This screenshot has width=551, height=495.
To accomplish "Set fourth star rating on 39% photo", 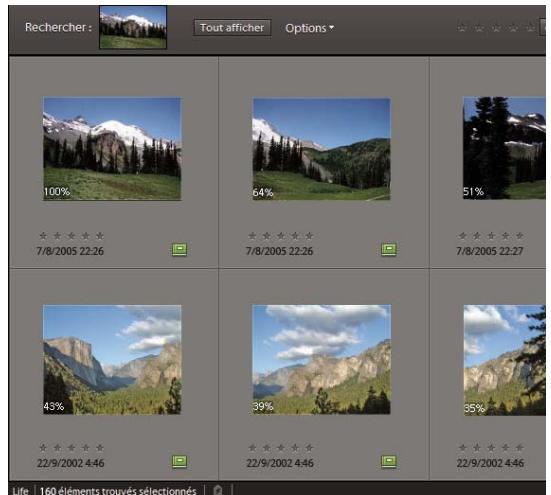I will coord(295,447).
